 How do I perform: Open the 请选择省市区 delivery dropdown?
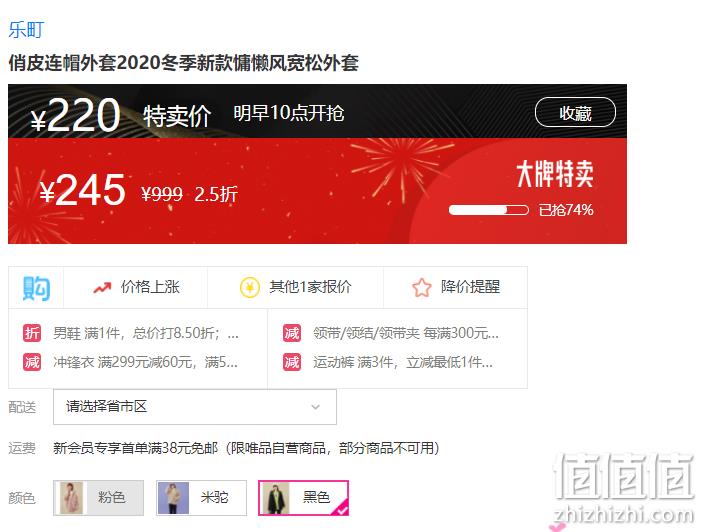pos(195,407)
